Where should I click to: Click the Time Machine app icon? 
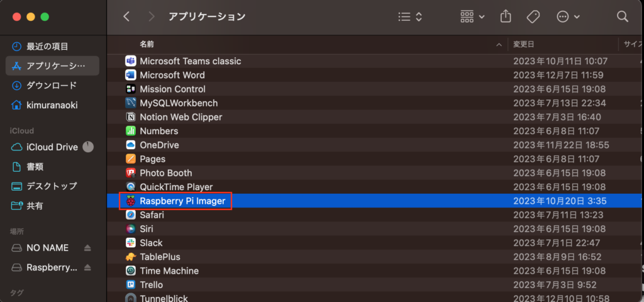tap(131, 271)
